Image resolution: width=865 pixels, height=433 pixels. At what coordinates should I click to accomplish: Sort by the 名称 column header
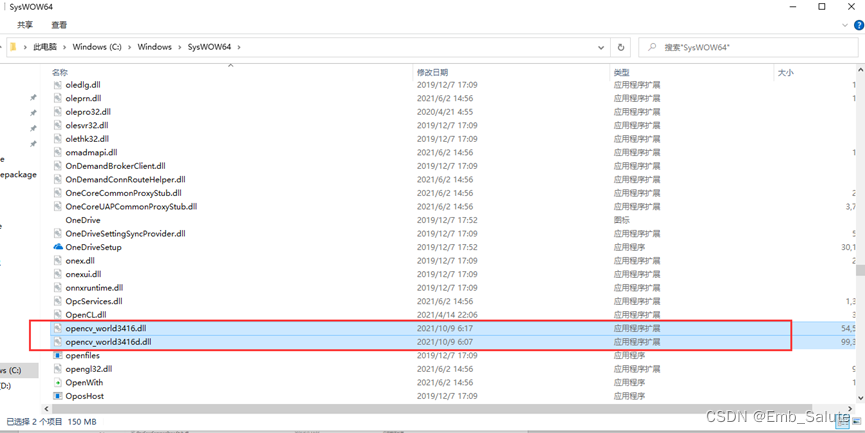pyautogui.click(x=60, y=72)
